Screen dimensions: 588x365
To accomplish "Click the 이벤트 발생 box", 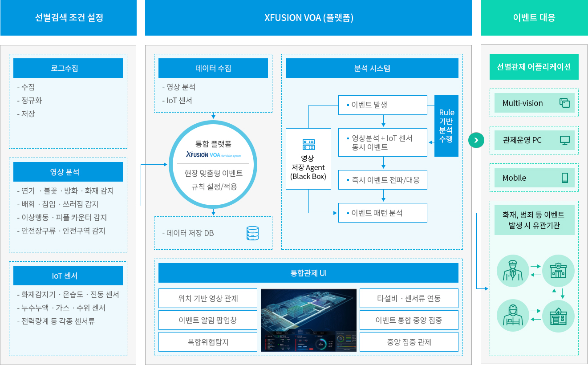I will coord(383,105).
